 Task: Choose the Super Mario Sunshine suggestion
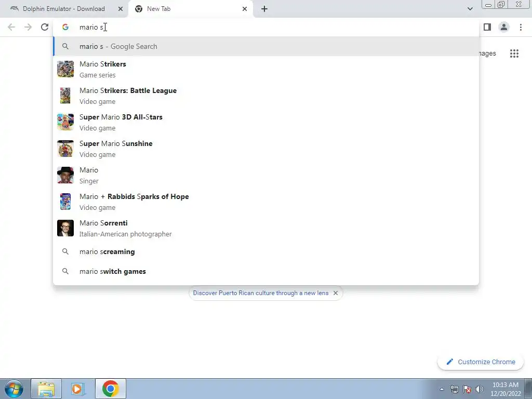pyautogui.click(x=266, y=149)
